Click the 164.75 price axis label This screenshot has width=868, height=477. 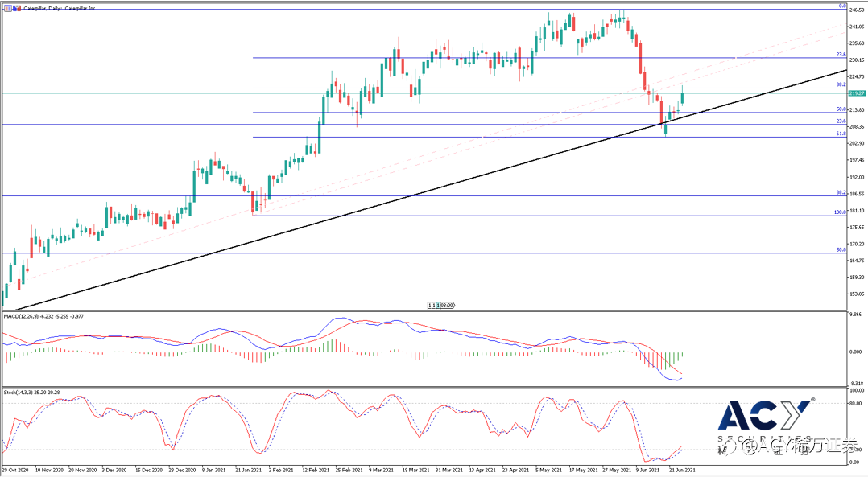pos(857,261)
